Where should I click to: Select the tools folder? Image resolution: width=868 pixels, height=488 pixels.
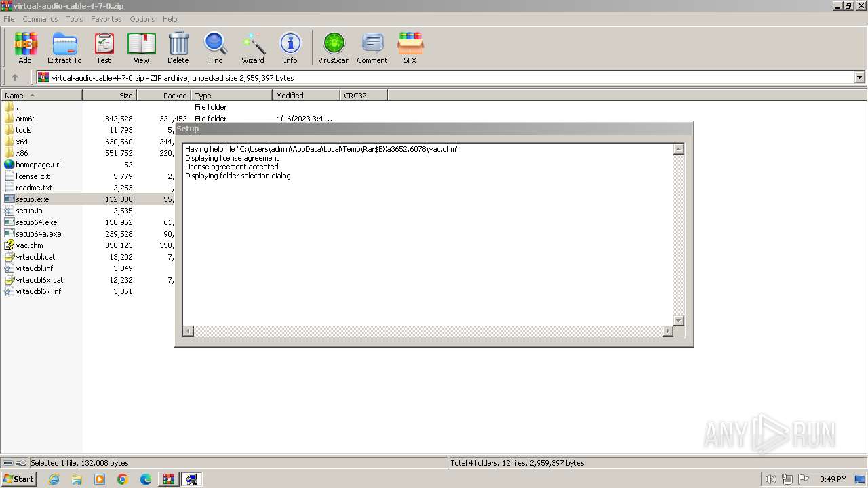tap(24, 130)
